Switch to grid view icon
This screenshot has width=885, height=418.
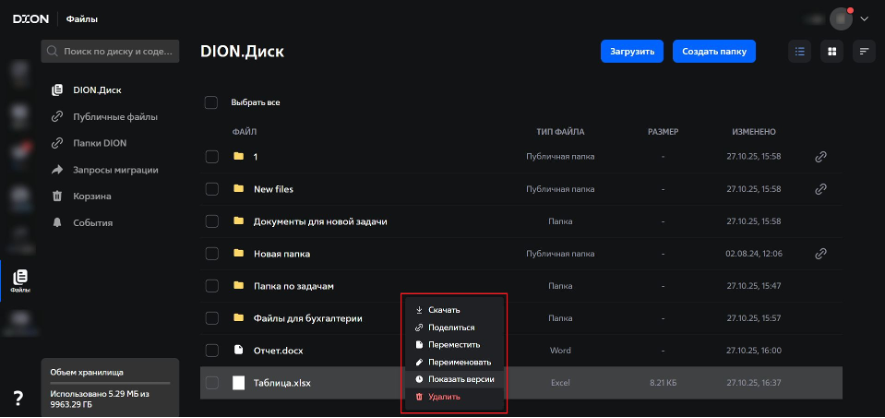[831, 51]
